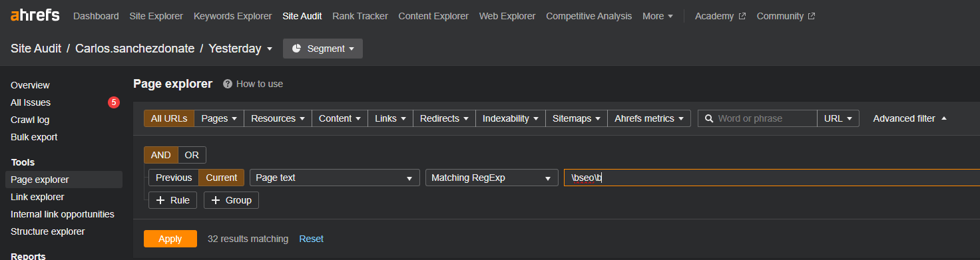Collapse the Advanced filter panel
Viewport: 980px width, 260px height.
[x=909, y=118]
